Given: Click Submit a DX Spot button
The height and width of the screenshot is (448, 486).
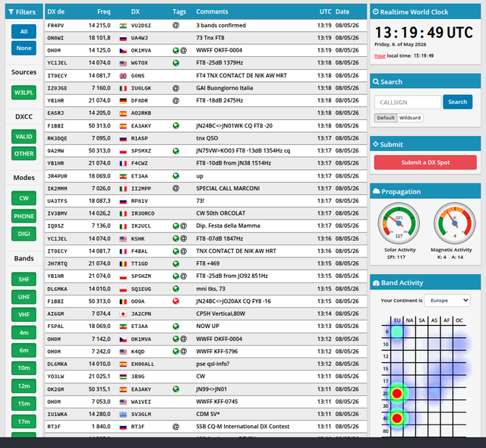Looking at the screenshot, I should point(425,162).
